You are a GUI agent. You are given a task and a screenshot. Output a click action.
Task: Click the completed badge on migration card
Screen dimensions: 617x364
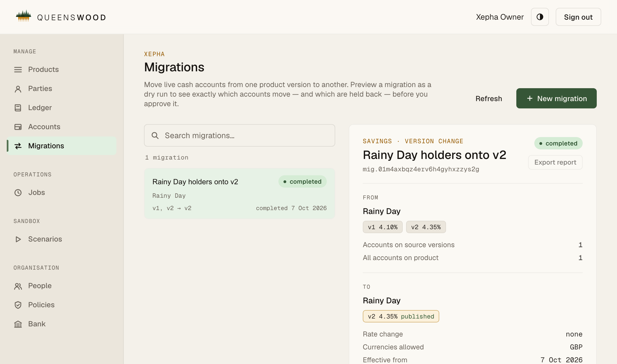coord(302,181)
